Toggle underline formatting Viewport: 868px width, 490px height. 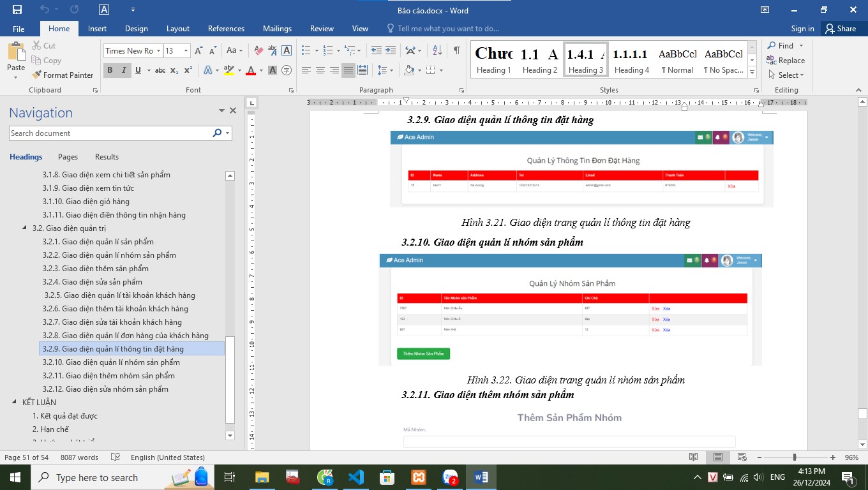click(x=137, y=70)
